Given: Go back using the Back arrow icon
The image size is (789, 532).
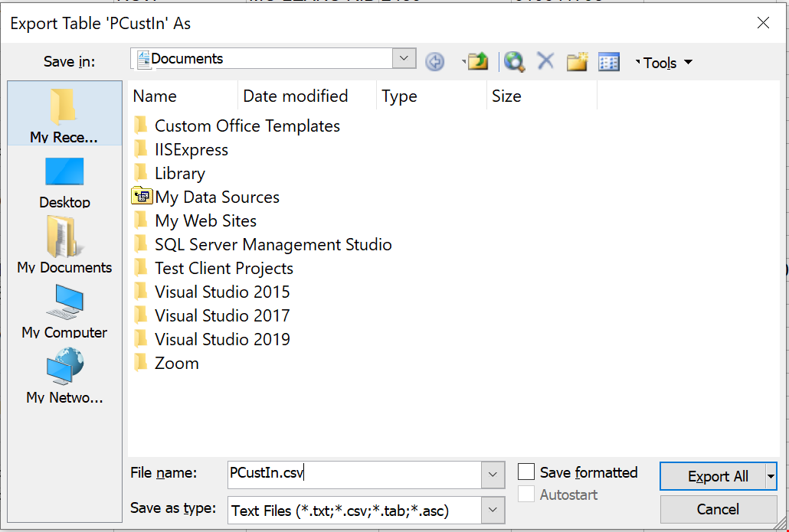Looking at the screenshot, I should 435,62.
